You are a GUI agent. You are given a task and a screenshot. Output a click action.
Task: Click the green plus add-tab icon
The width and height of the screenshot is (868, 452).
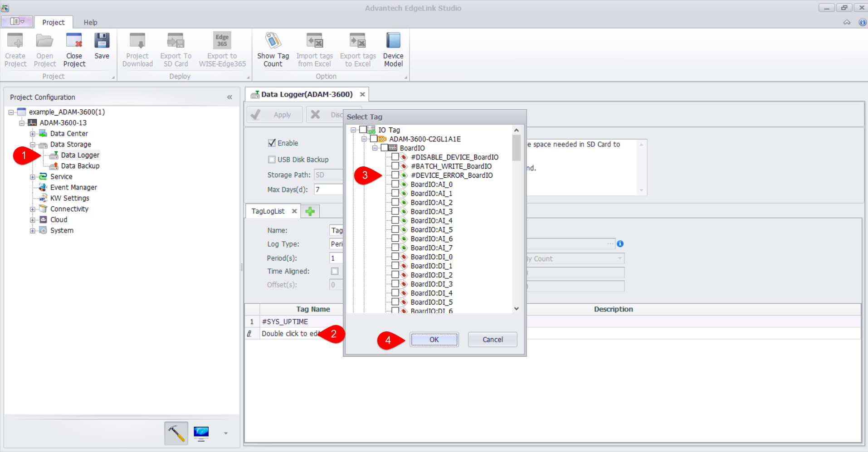(x=310, y=211)
